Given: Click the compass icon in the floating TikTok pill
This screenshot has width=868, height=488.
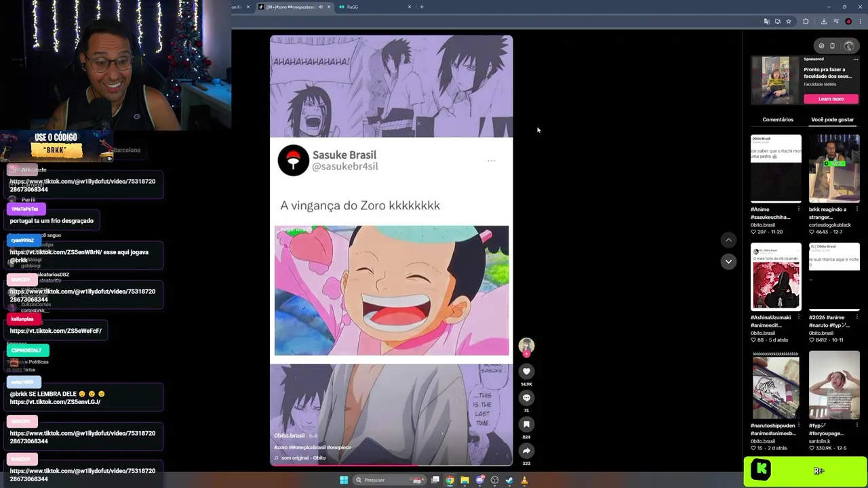Looking at the screenshot, I should (x=821, y=46).
